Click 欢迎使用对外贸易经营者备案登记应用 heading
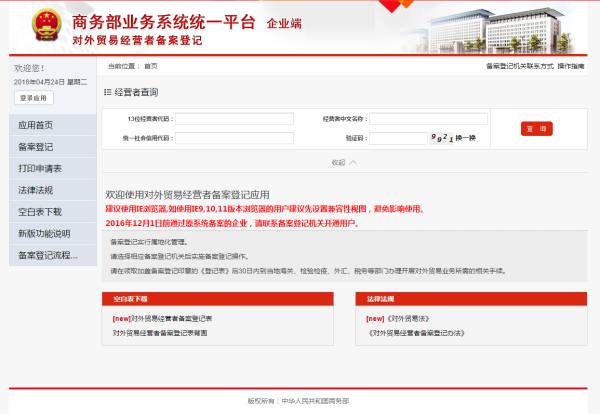600x414 pixels. (188, 195)
